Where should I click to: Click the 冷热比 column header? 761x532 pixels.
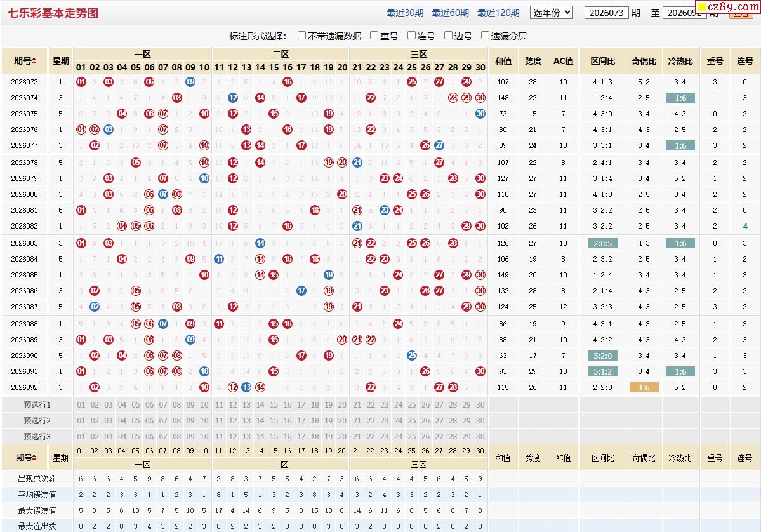680,61
